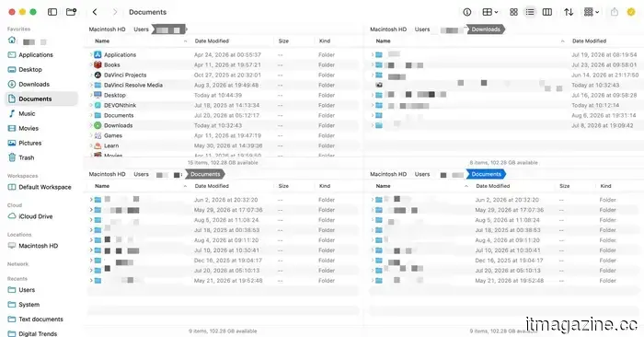
Task: Open the info inspector icon
Action: point(467,12)
